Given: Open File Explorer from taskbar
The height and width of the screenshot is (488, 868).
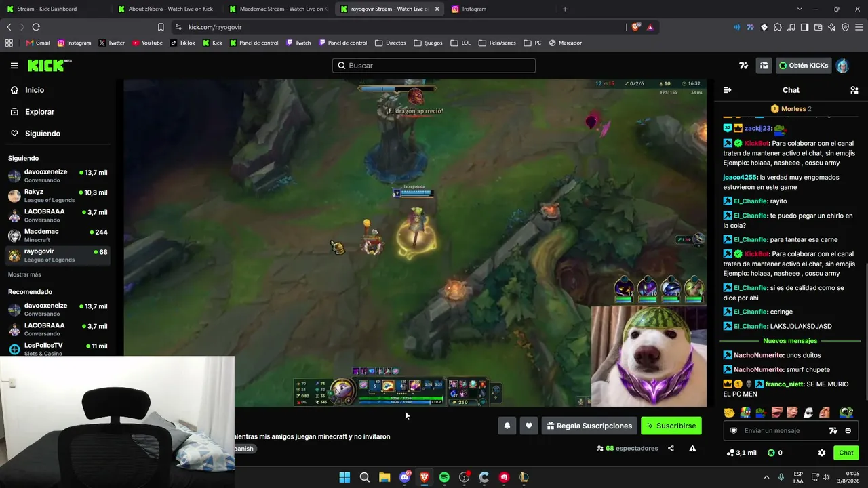Looking at the screenshot, I should pos(384,477).
